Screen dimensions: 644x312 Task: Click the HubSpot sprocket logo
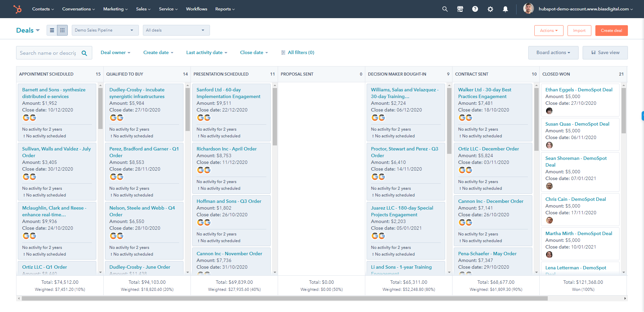pyautogui.click(x=17, y=9)
